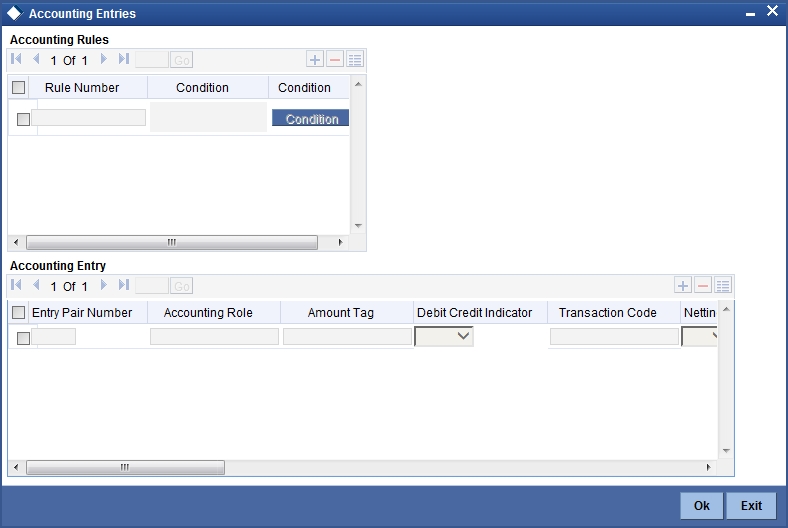
Task: Open the Debit Credit Indicator dropdown
Action: [x=444, y=336]
